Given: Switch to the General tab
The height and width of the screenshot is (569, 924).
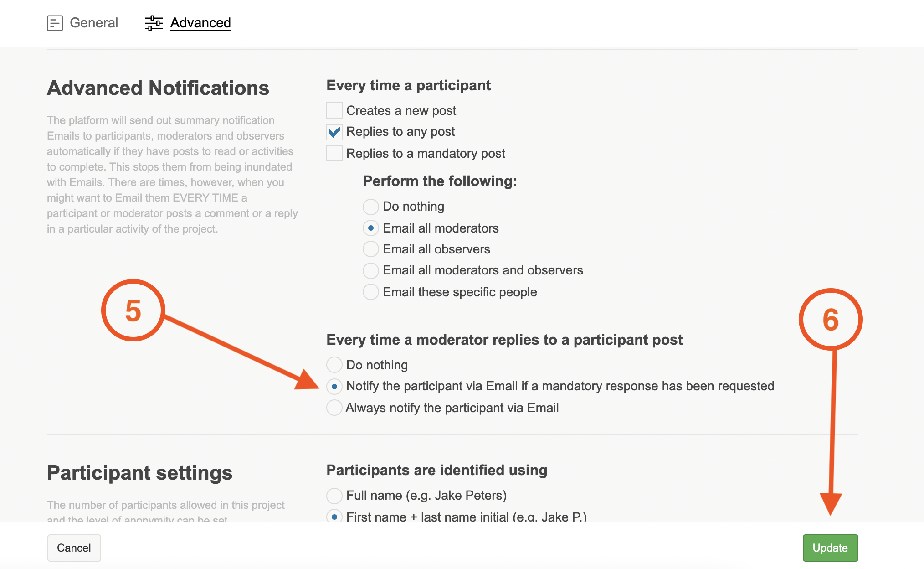Looking at the screenshot, I should click(93, 23).
